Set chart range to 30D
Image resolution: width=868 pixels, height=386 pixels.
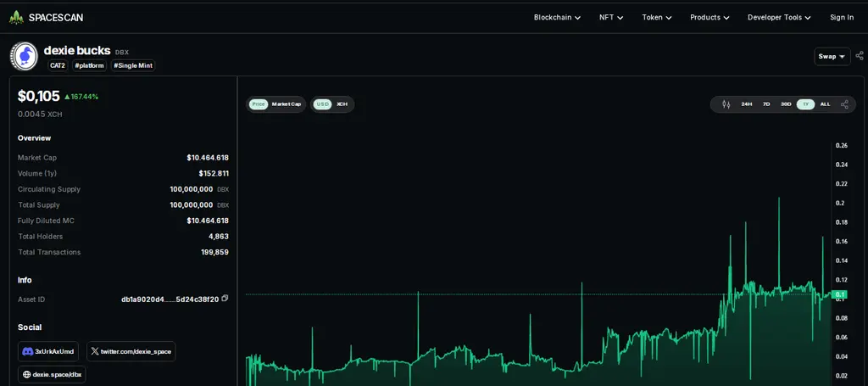click(x=786, y=104)
